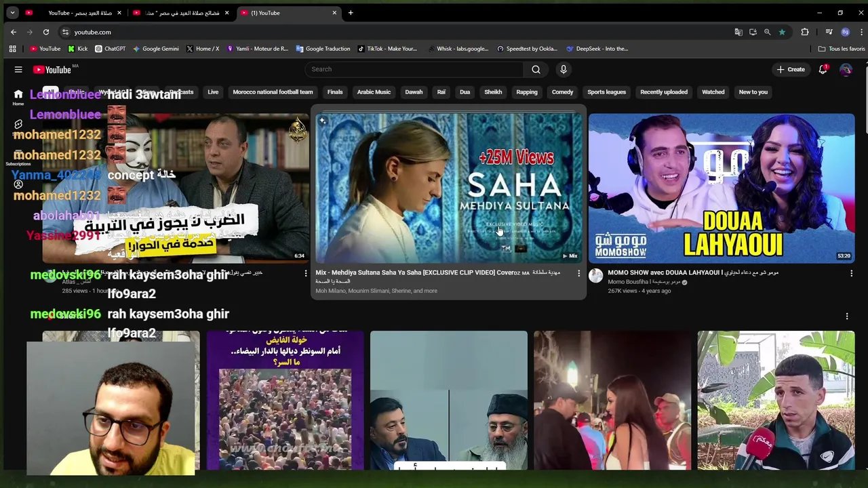Viewport: 868px width, 488px height.
Task: Open the Chrome apps grid in bookmarks bar
Action: pyautogui.click(x=12, y=49)
